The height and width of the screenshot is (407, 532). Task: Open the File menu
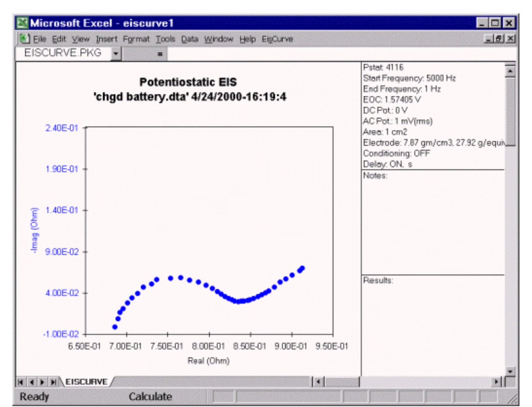40,39
